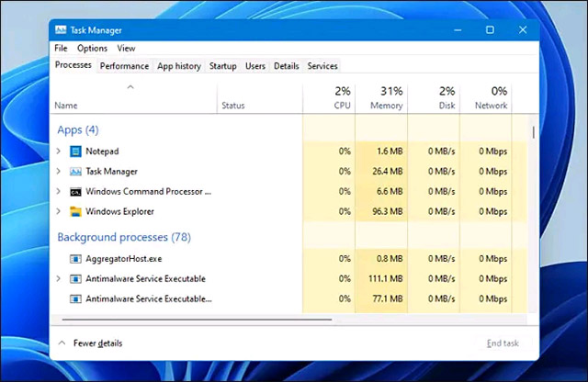Click the Windows Explorer folder icon
Image resolution: width=588 pixels, height=382 pixels.
(x=76, y=211)
